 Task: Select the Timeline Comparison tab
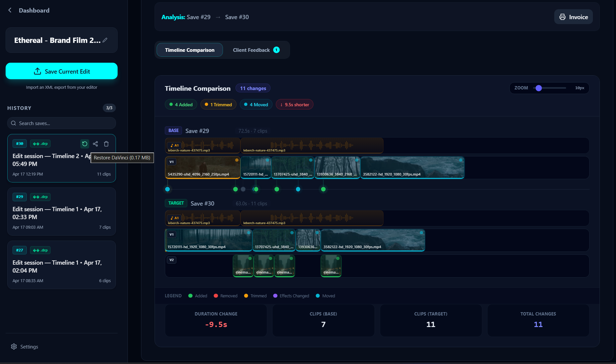(189, 50)
